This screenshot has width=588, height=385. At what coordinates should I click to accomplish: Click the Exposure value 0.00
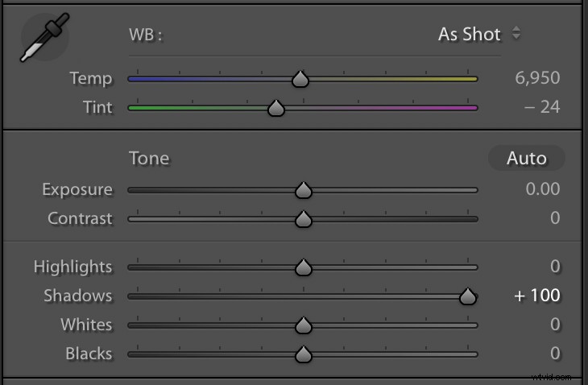[543, 188]
